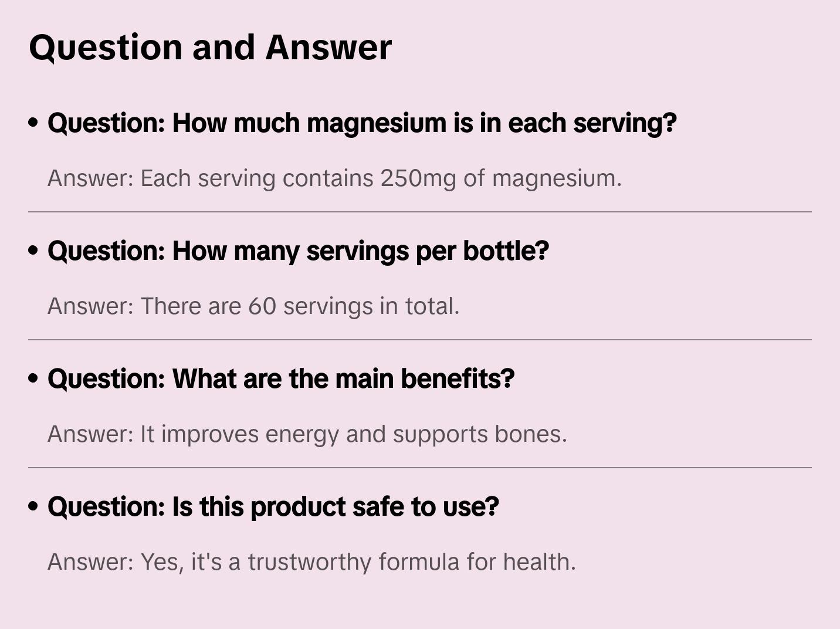Click the divider below the magnesium answer

click(x=420, y=212)
